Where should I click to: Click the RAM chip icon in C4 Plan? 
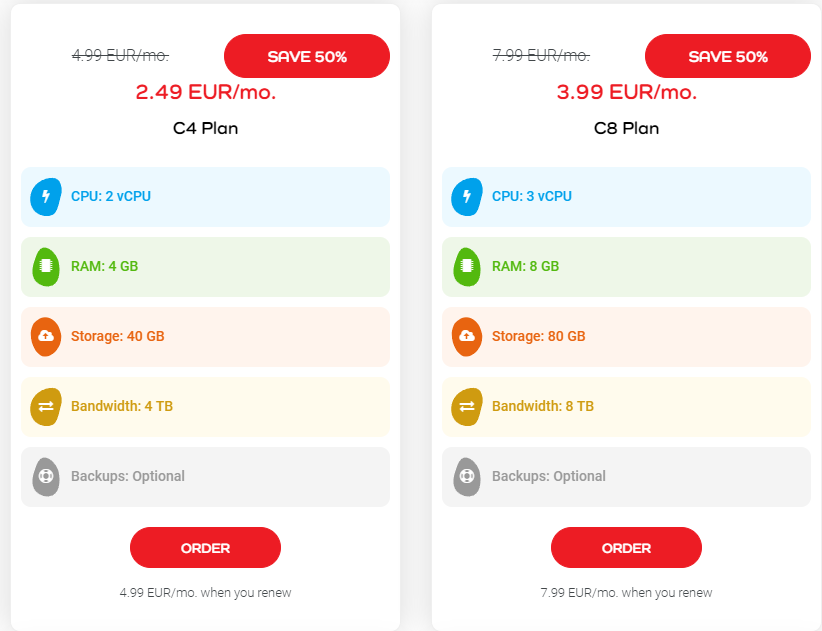coord(46,267)
